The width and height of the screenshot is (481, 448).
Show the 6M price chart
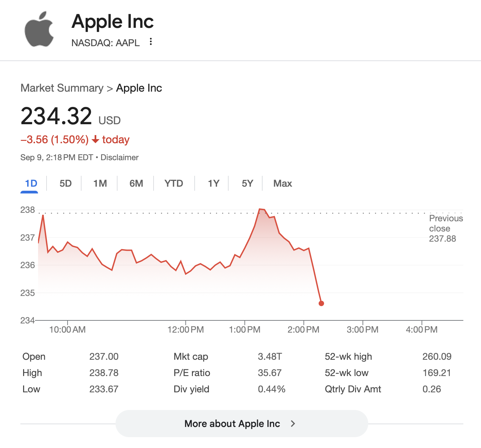(x=136, y=184)
